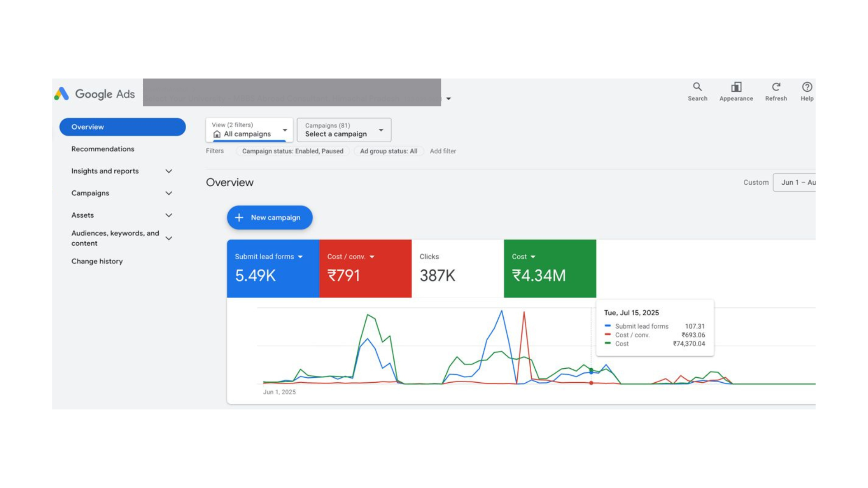Click the plus icon in New campaign

tap(239, 217)
